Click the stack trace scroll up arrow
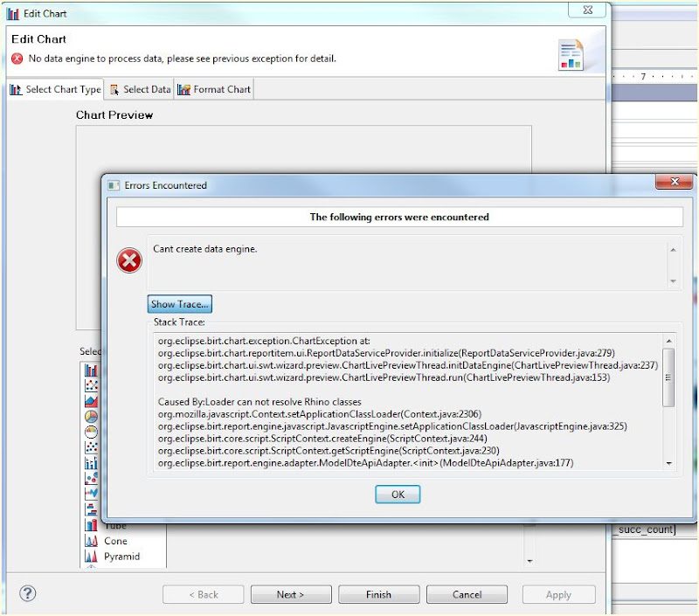The image size is (699, 616). tap(668, 341)
